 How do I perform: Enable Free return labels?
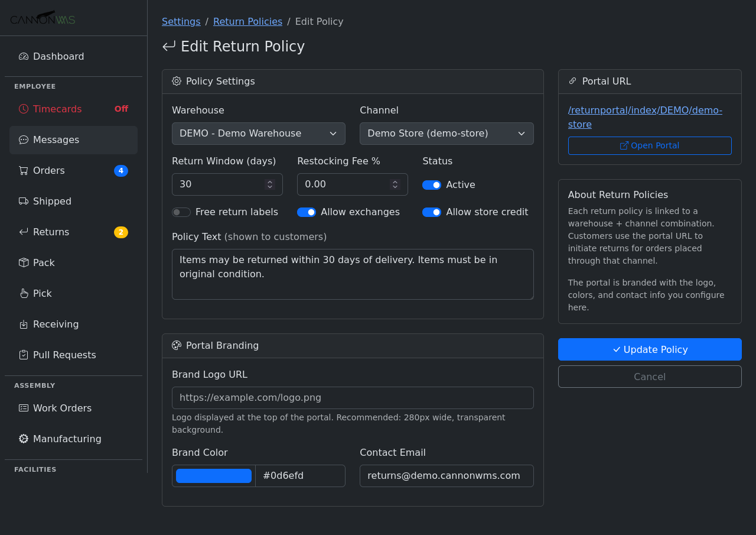click(181, 212)
